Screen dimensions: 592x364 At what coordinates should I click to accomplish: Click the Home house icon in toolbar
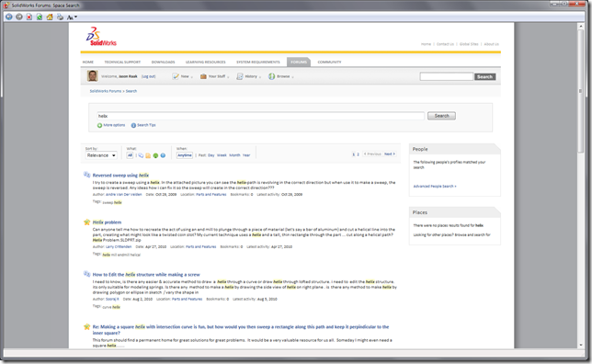pyautogui.click(x=50, y=17)
